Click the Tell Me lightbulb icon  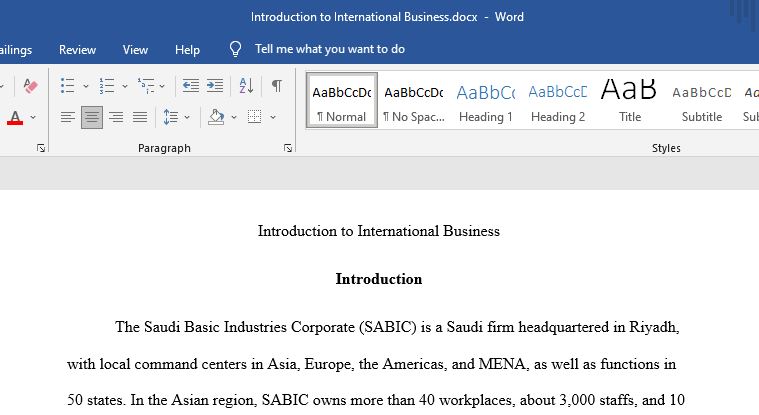[x=235, y=49]
